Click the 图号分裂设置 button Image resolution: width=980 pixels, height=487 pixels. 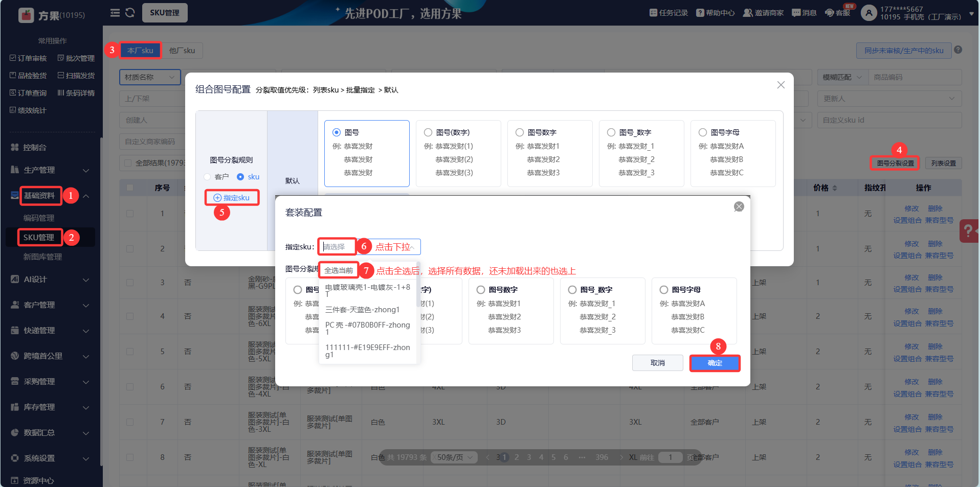point(895,163)
